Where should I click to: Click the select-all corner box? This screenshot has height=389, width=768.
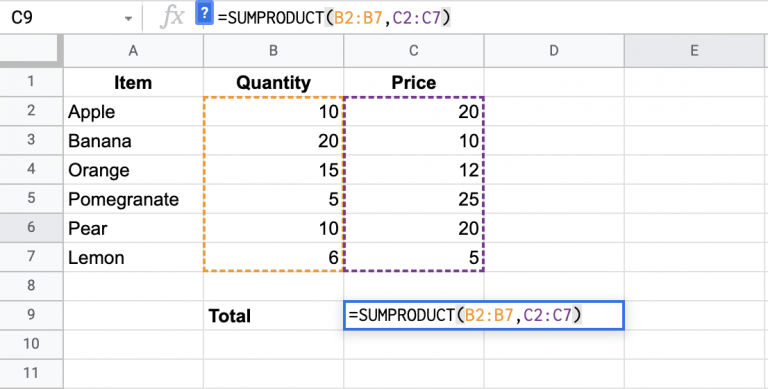point(31,51)
